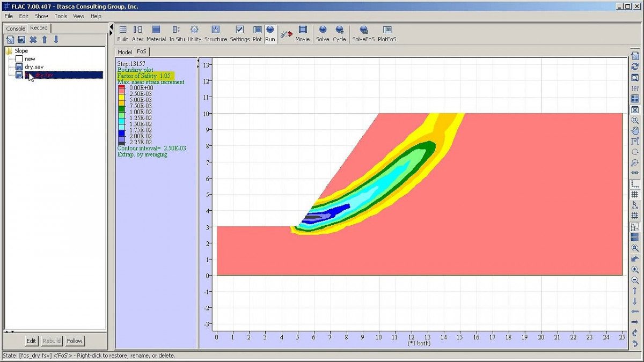Screen dimensions: 644x362
Task: Expand the Slope project folder
Action: (9, 51)
